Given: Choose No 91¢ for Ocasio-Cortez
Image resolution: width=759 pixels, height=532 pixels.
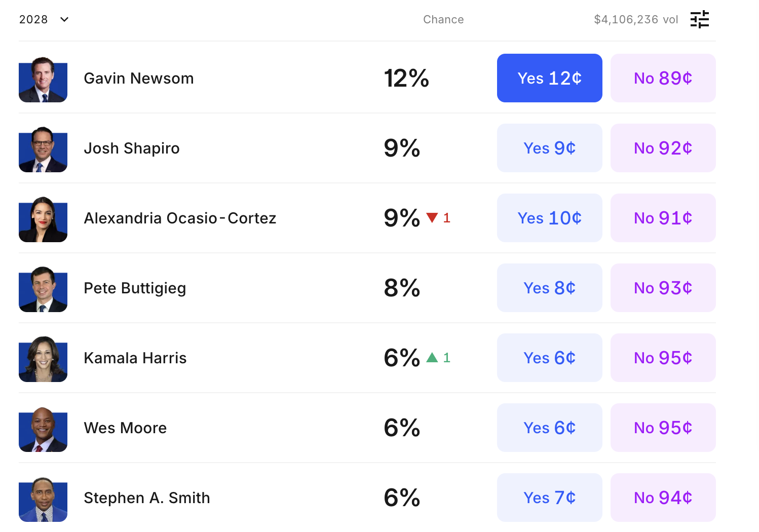Looking at the screenshot, I should point(663,218).
